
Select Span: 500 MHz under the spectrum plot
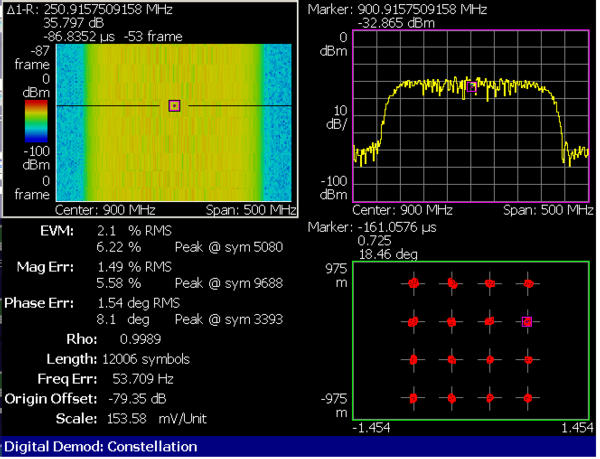point(549,210)
